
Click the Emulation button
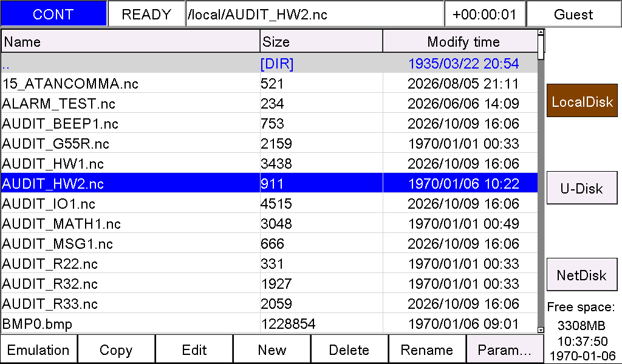38,349
